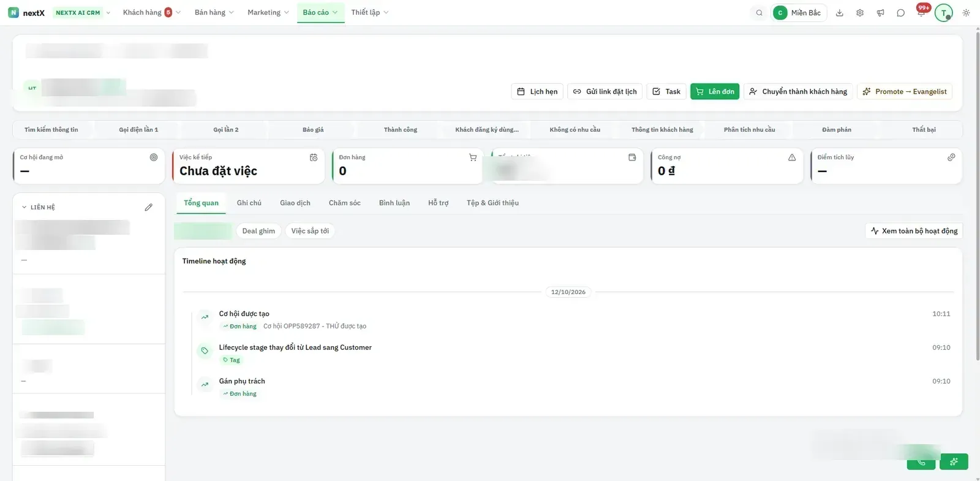This screenshot has width=980, height=481.
Task: Switch to the Ghi chú tab
Action: pyautogui.click(x=249, y=203)
